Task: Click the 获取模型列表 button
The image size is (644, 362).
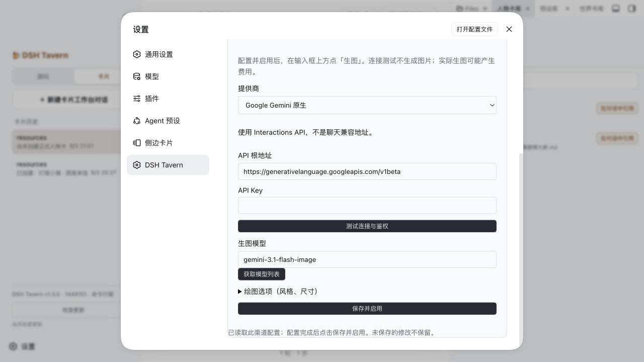Action: click(x=262, y=274)
